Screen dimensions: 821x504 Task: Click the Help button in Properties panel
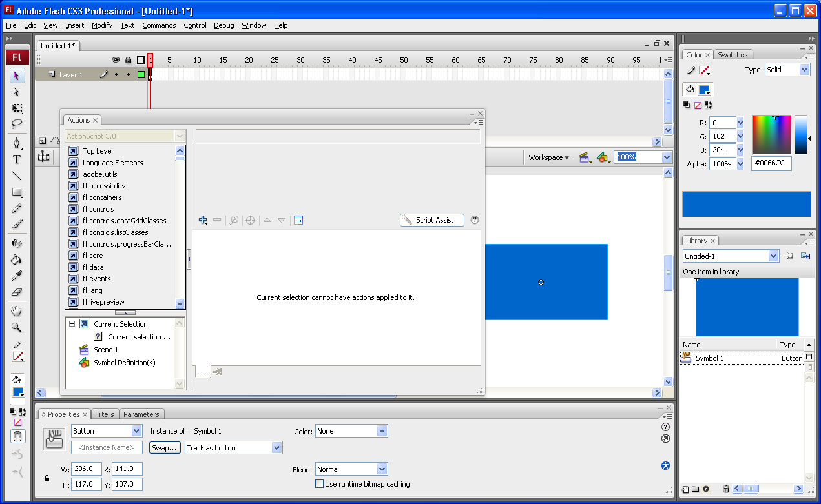pyautogui.click(x=665, y=427)
